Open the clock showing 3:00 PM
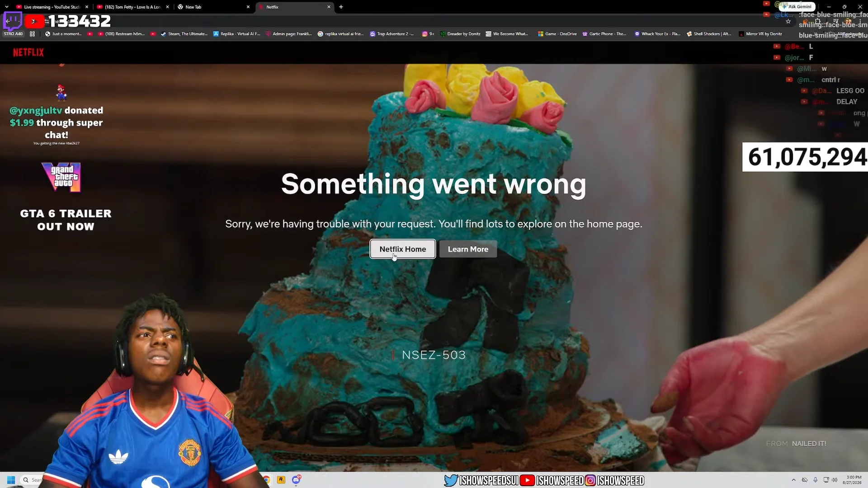The height and width of the screenshot is (488, 868). coord(853,480)
